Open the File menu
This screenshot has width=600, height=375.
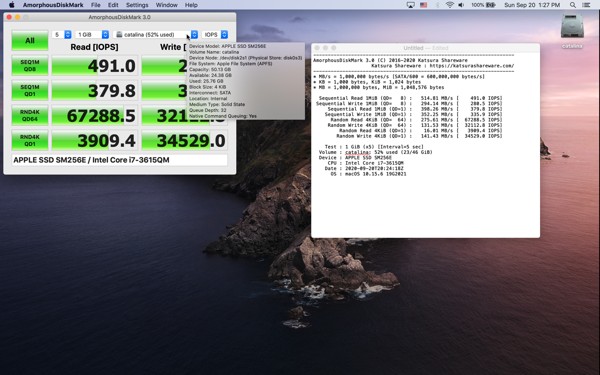point(96,5)
